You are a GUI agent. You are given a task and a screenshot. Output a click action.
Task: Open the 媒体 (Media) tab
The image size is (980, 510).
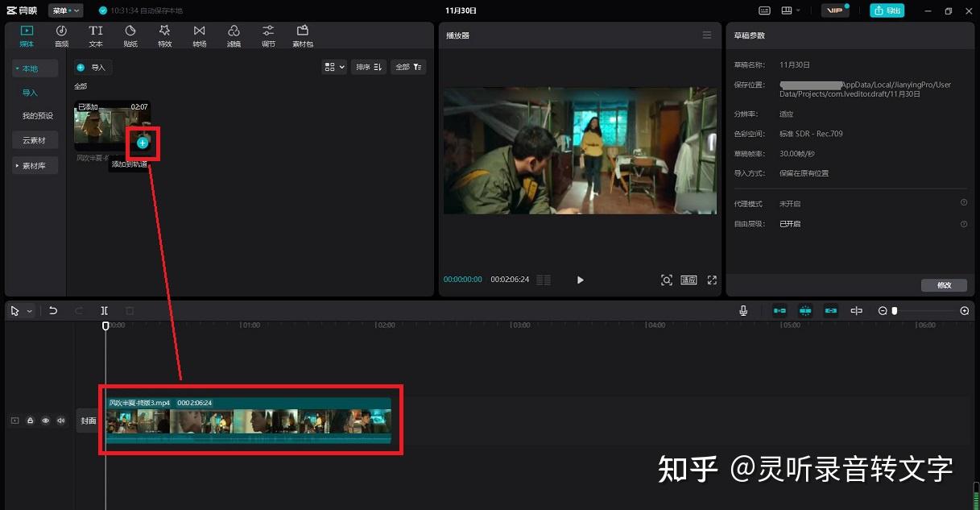[x=27, y=36]
